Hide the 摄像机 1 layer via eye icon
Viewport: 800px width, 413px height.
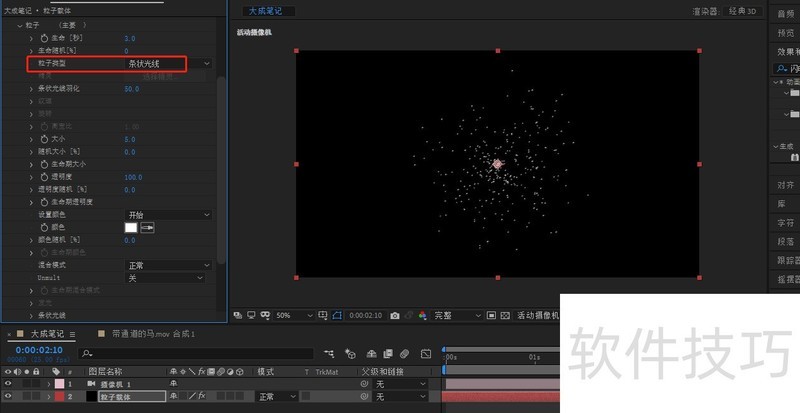coord(9,383)
